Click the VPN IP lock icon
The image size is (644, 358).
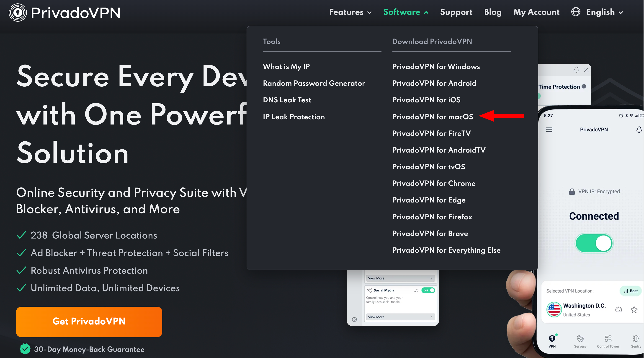[x=572, y=192]
